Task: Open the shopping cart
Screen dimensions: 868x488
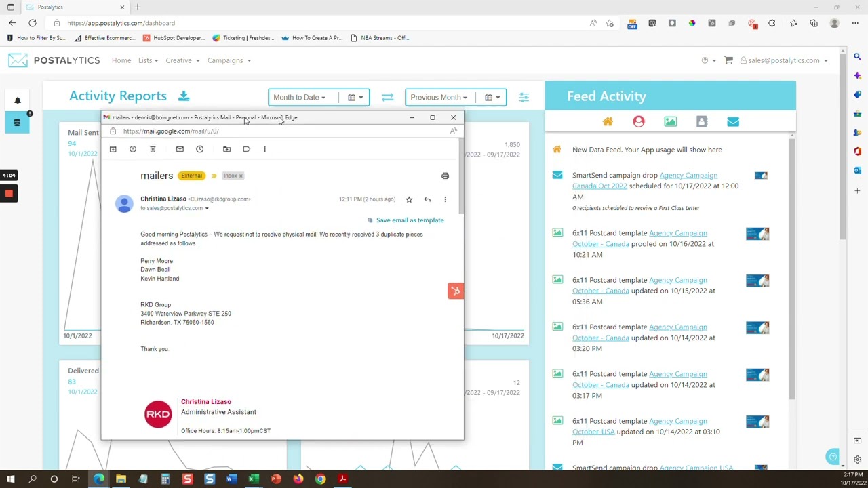Action: click(x=728, y=60)
